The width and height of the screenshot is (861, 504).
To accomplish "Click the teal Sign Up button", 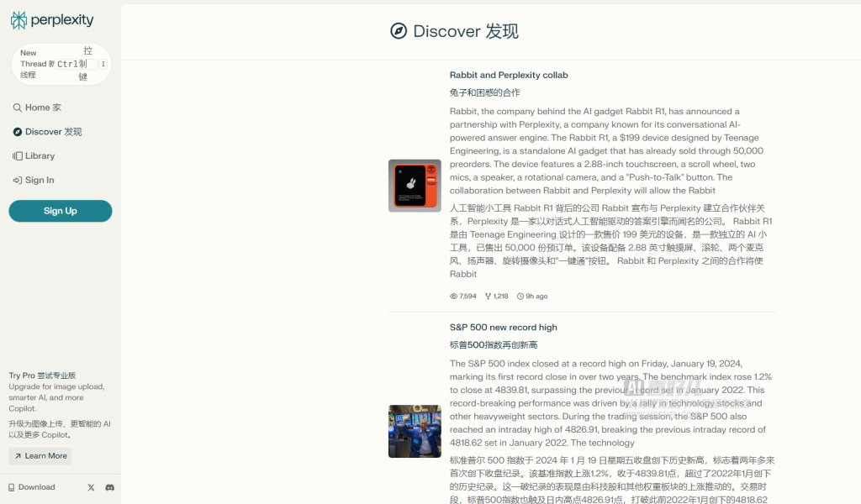I will pos(61,211).
